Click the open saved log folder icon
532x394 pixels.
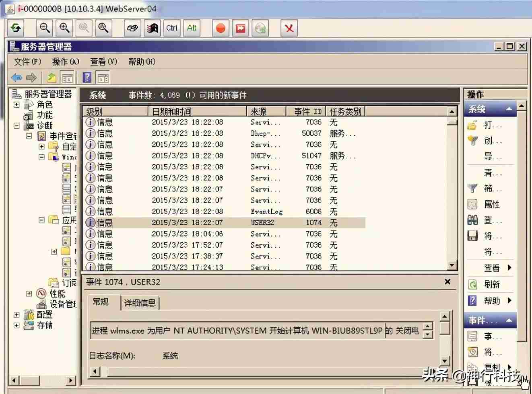click(x=472, y=125)
